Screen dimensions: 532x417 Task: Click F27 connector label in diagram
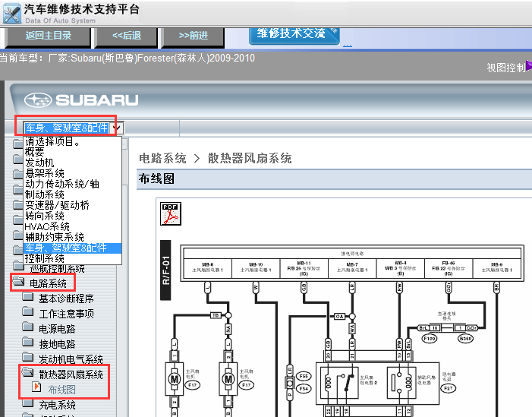pyautogui.click(x=449, y=388)
